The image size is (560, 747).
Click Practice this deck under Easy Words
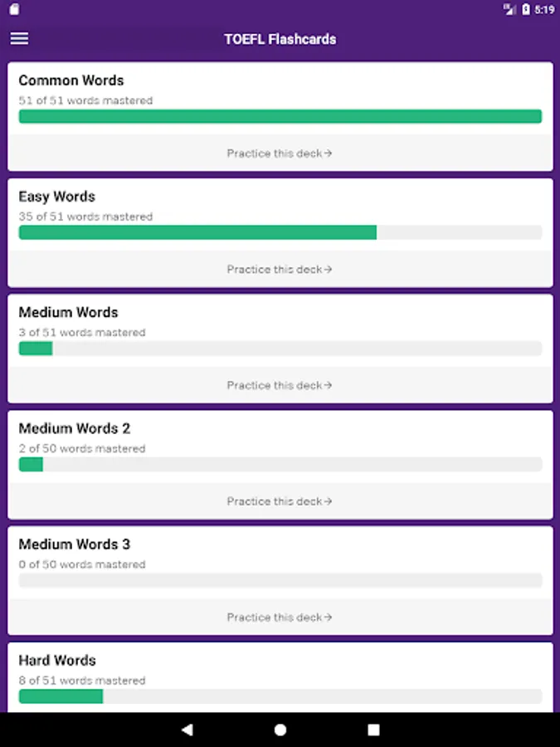(280, 270)
